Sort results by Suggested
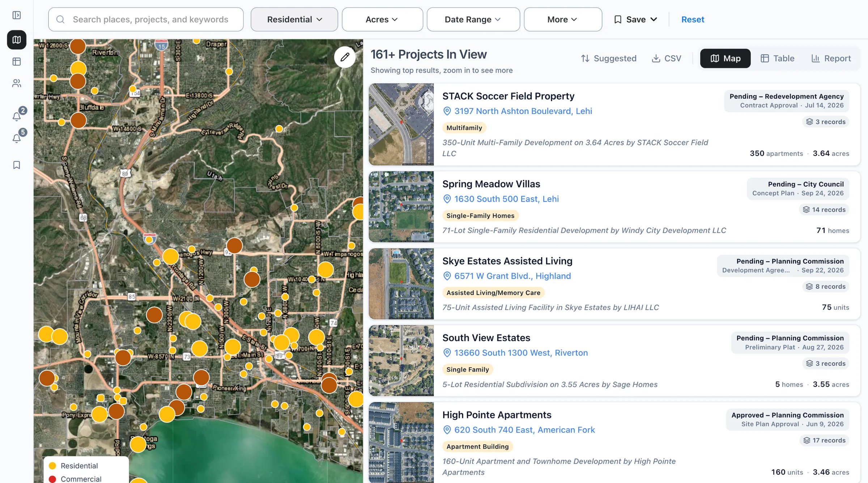The height and width of the screenshot is (483, 868). [x=609, y=58]
